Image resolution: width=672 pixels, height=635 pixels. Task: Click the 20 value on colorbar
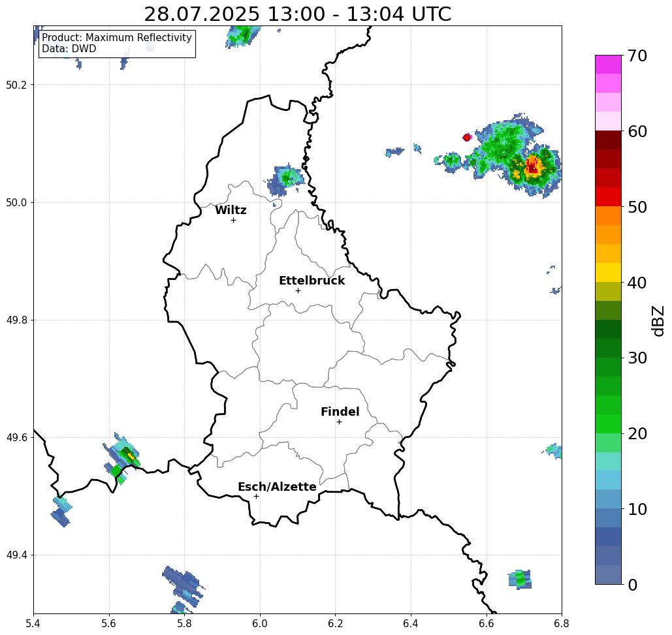click(637, 434)
